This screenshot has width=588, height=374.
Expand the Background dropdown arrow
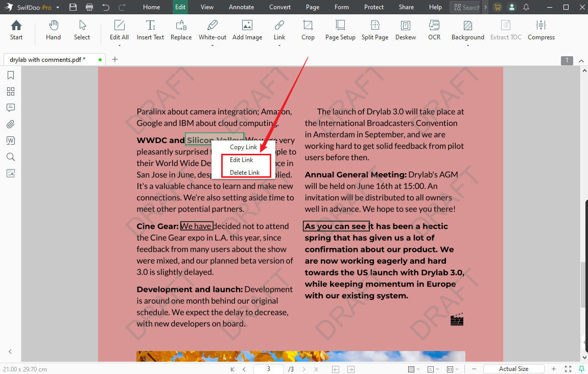tap(467, 45)
